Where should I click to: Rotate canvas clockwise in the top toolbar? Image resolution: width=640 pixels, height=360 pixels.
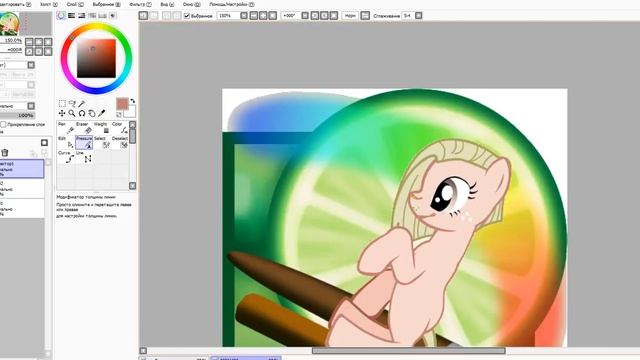(x=324, y=16)
